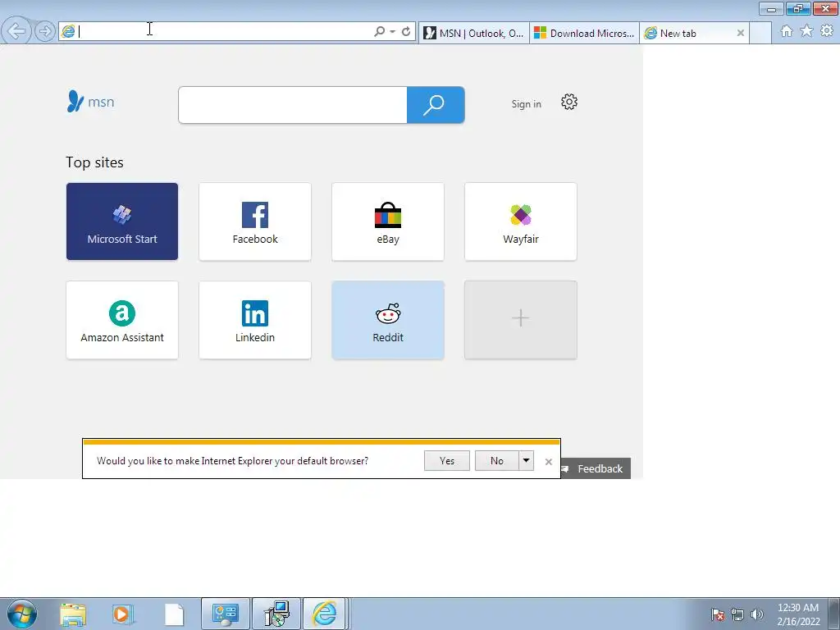
Task: Click the Home icon in toolbar
Action: coord(787,31)
